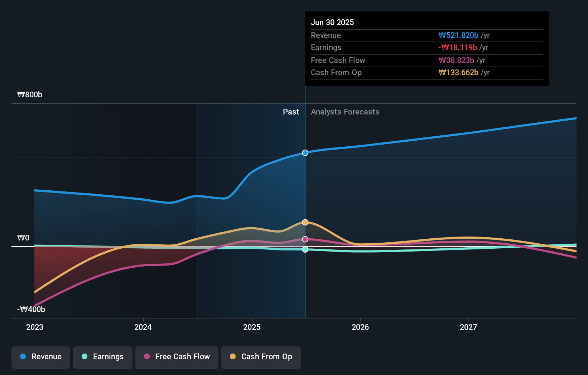This screenshot has height=375, width=588.
Task: Select the orange Cash From Op chart marker
Action: [305, 222]
